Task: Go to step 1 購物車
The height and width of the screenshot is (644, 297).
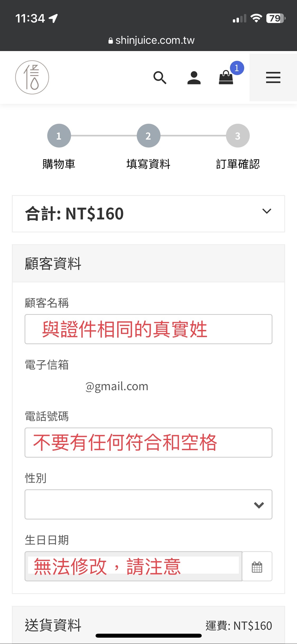Action: (x=59, y=136)
